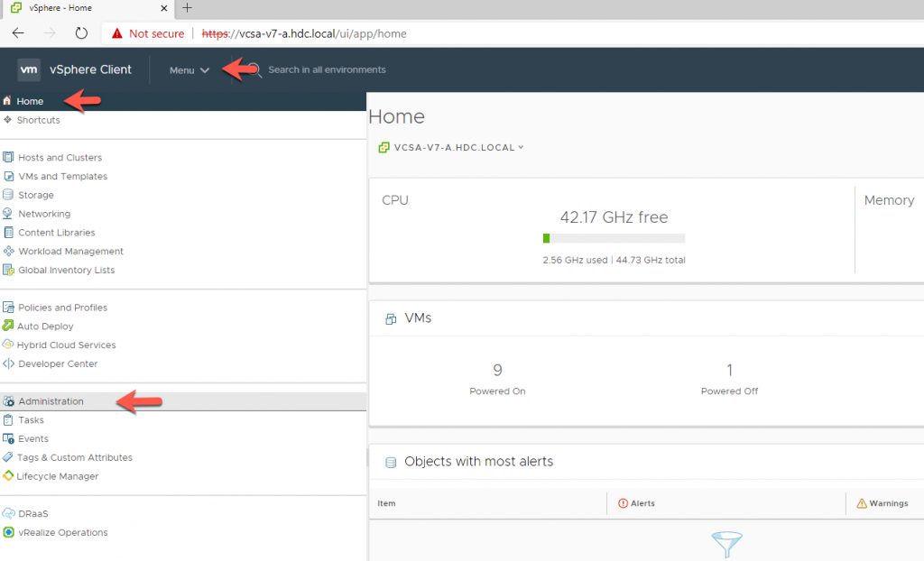Click the Lifecycle Manager icon

(7, 475)
